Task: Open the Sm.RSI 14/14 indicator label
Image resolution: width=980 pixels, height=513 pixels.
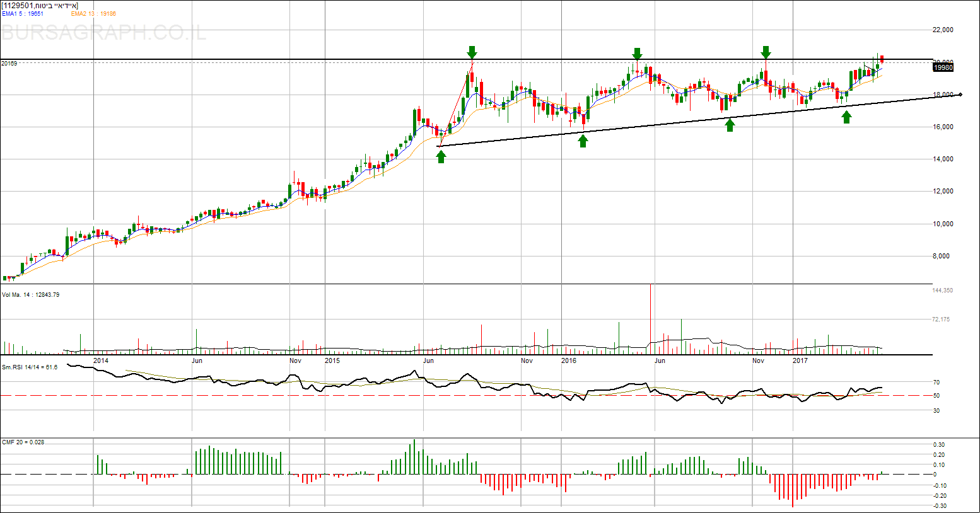Action: point(30,367)
